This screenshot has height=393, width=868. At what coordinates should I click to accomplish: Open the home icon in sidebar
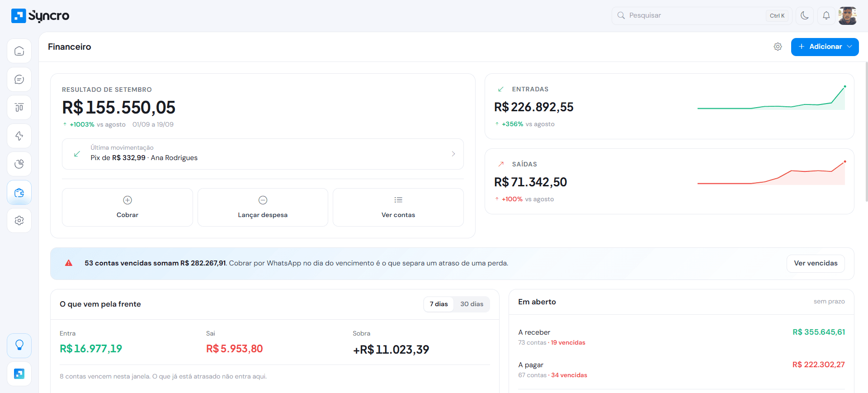(x=19, y=51)
